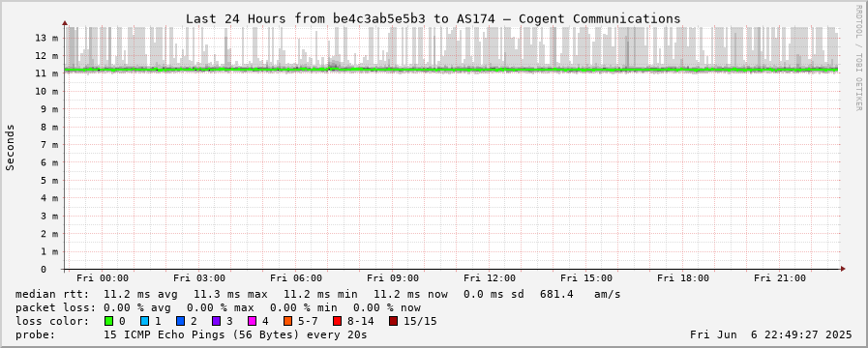This screenshot has height=348, width=868.
Task: Click the dark red 15/15 loss swatch
Action: [x=393, y=321]
